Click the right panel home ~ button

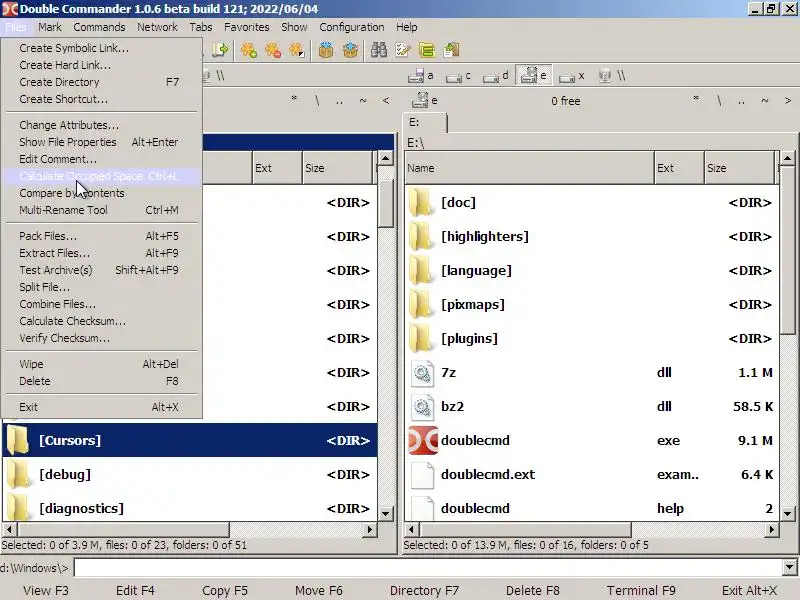(764, 101)
